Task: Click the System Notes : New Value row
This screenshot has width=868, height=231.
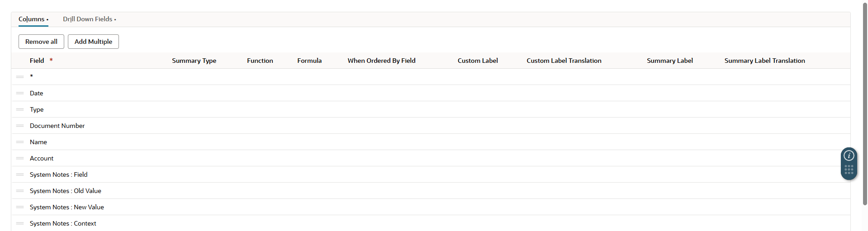Action: tap(67, 207)
